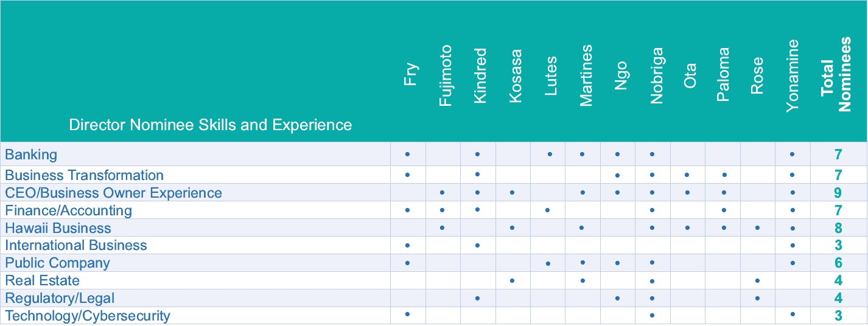Select the Total Nominees column header
Image resolution: width=868 pixels, height=326 pixels.
(835, 75)
